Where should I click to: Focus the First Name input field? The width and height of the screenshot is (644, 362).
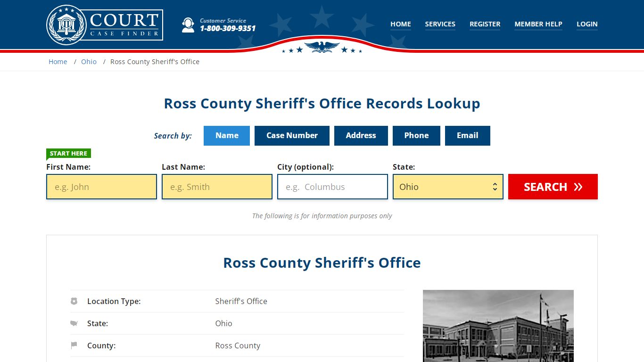coord(101,187)
